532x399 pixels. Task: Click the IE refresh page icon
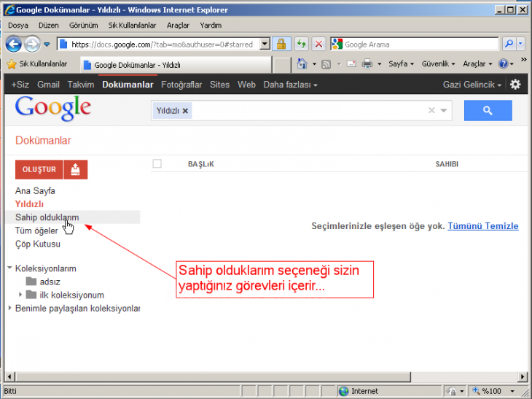click(x=302, y=44)
